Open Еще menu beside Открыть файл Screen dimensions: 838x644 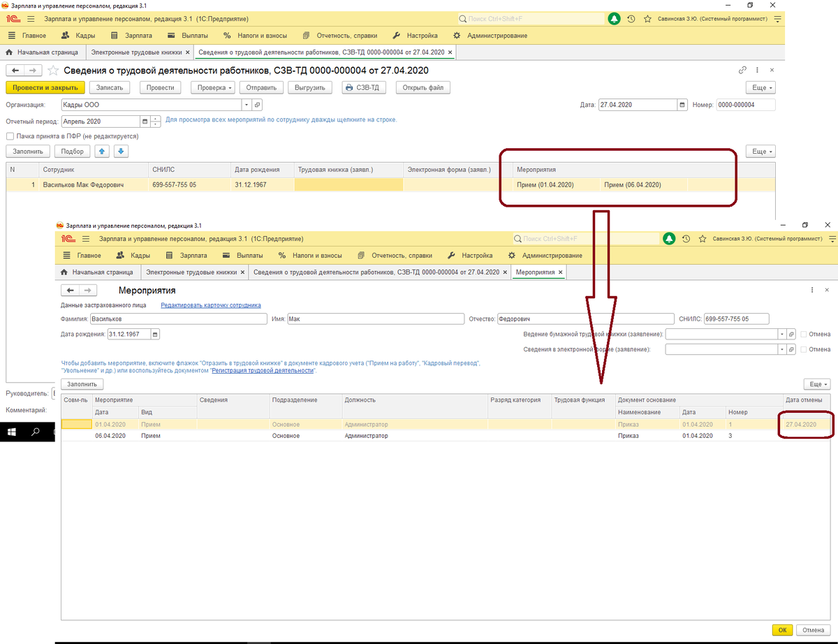tap(760, 87)
